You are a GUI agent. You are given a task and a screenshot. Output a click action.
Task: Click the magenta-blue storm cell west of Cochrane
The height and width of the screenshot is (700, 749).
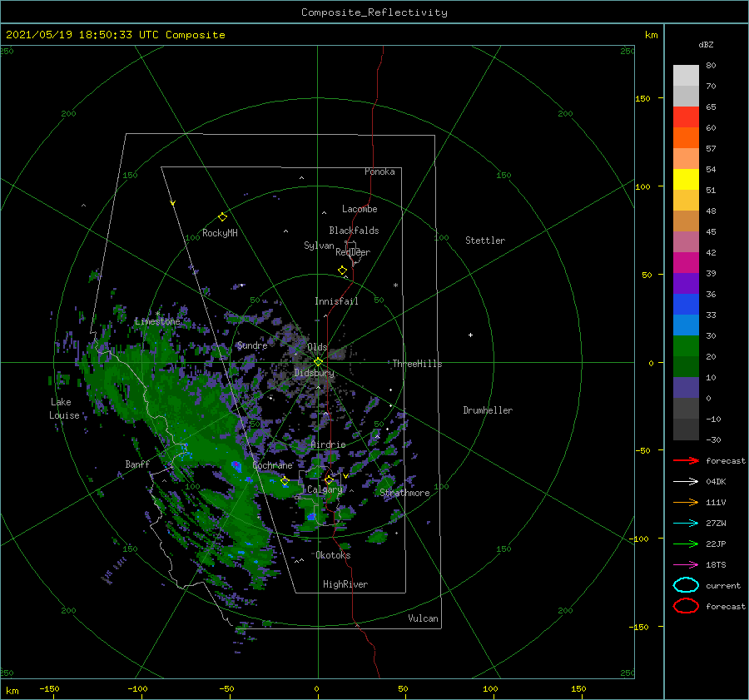(236, 465)
